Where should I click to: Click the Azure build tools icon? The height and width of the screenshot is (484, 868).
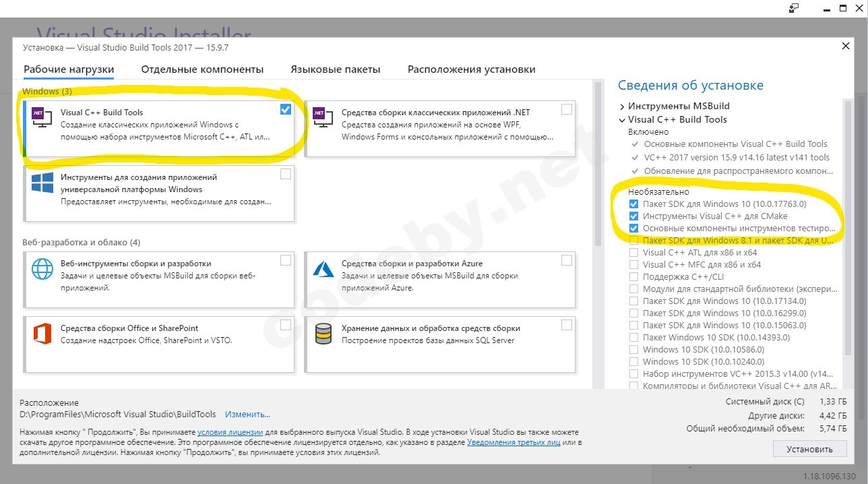coord(323,269)
